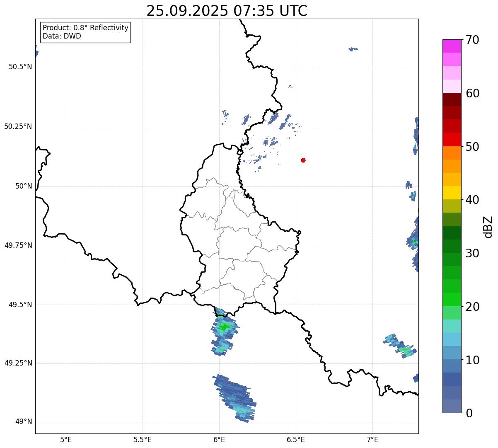Click the red station marker dot
Screen dimensions: 498x448
click(x=303, y=160)
